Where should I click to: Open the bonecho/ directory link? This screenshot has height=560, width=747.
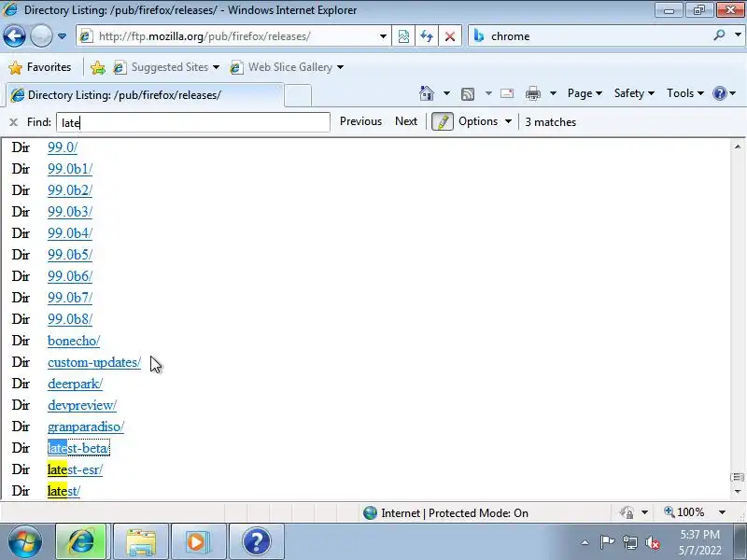click(x=74, y=341)
